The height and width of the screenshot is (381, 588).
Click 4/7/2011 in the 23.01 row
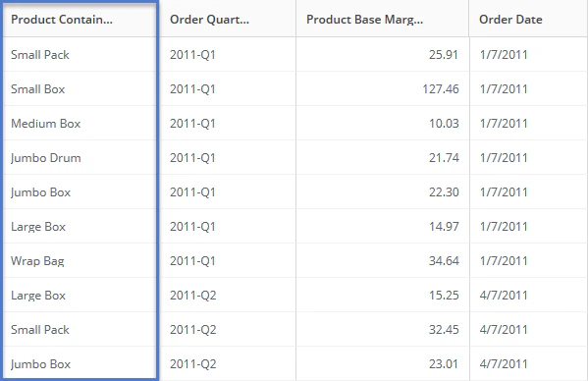tap(504, 364)
